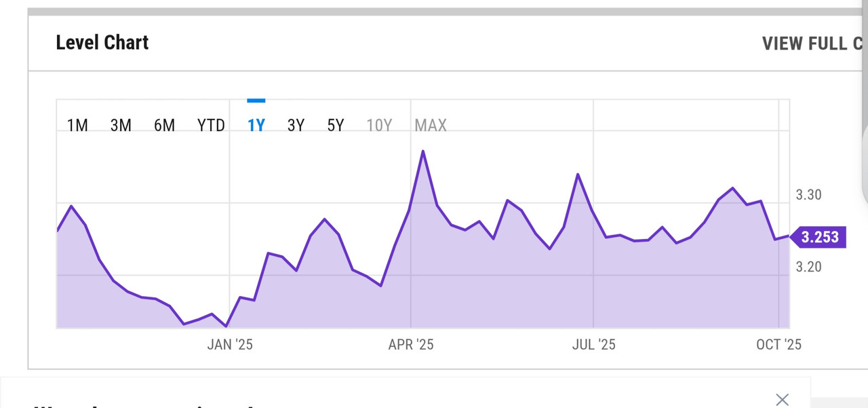Click the OCT '25 axis label
Image resolution: width=868 pixels, height=408 pixels.
pos(778,345)
